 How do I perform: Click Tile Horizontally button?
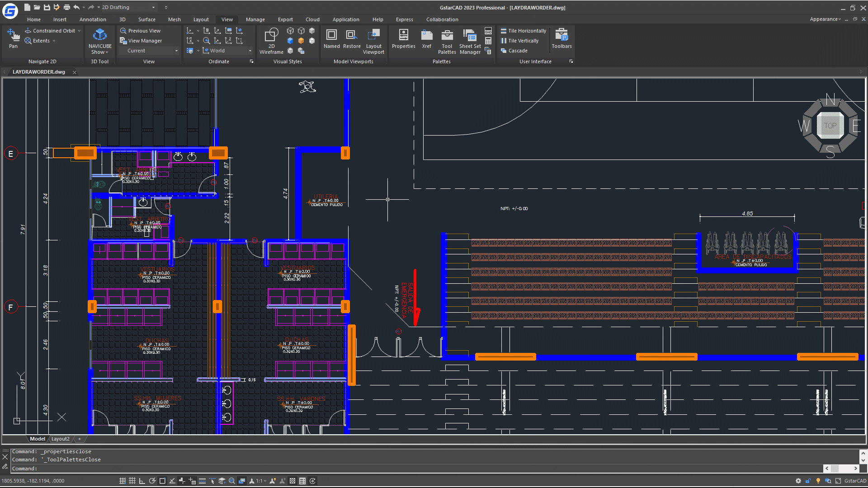coord(524,31)
